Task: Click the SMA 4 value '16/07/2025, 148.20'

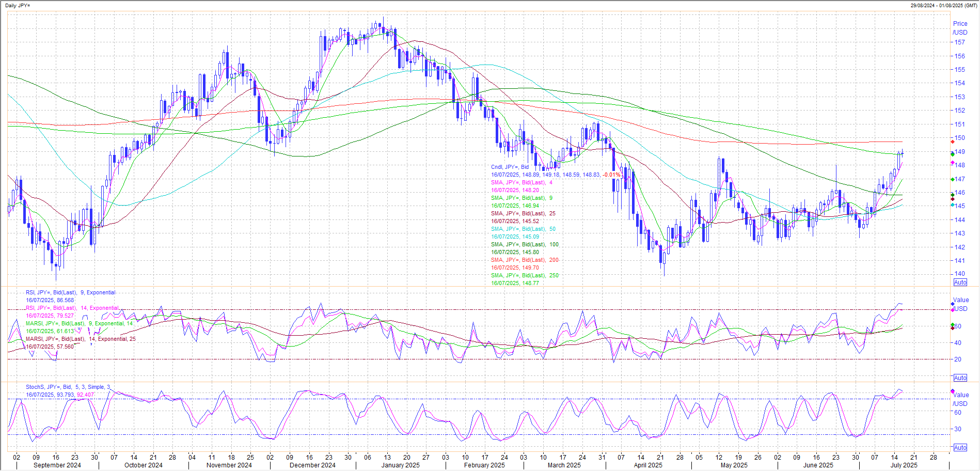Action: (x=515, y=191)
